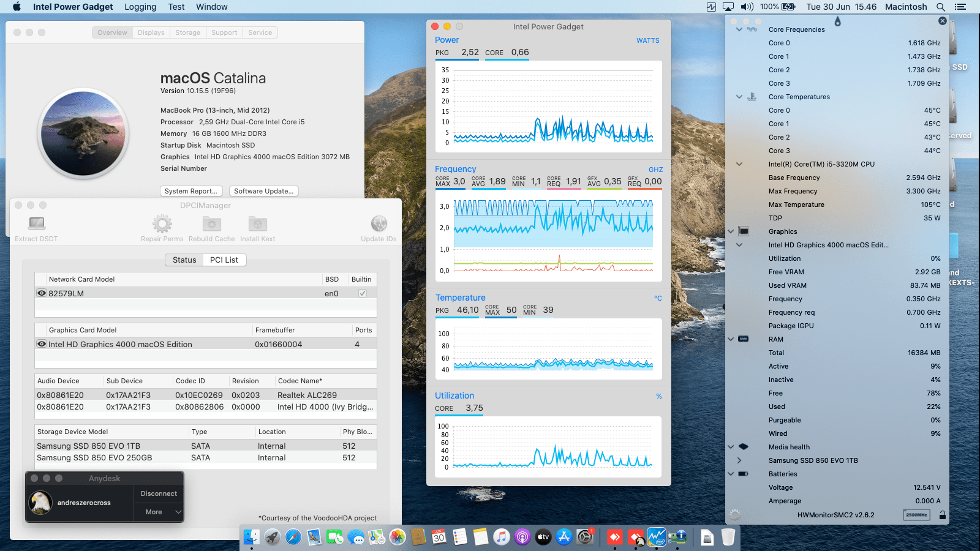This screenshot has height=551, width=980.
Task: Collapse the Core Temperatures section
Action: coord(739,97)
